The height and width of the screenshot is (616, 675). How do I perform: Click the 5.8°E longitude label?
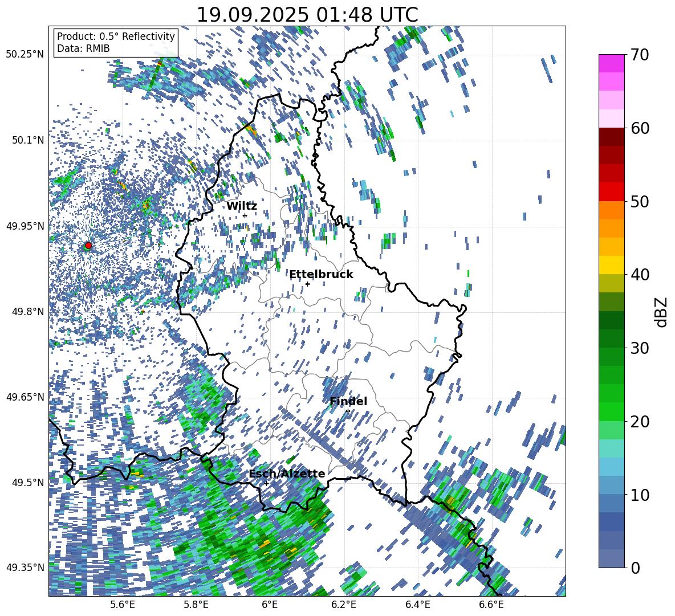click(196, 605)
